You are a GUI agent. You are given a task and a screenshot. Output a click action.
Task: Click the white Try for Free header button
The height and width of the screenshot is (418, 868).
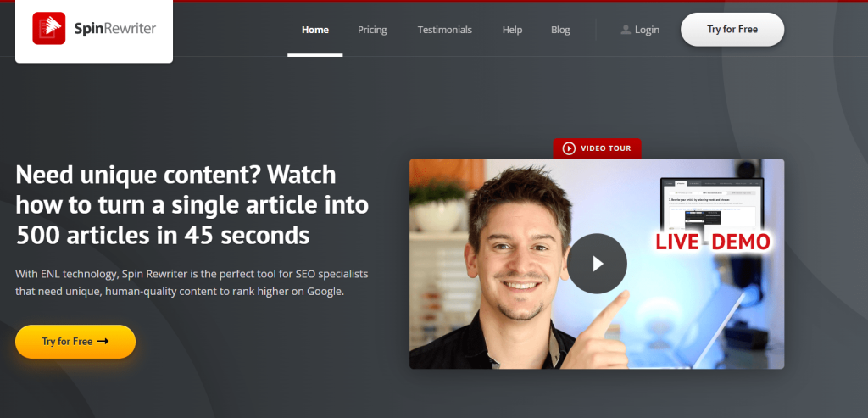pyautogui.click(x=732, y=30)
